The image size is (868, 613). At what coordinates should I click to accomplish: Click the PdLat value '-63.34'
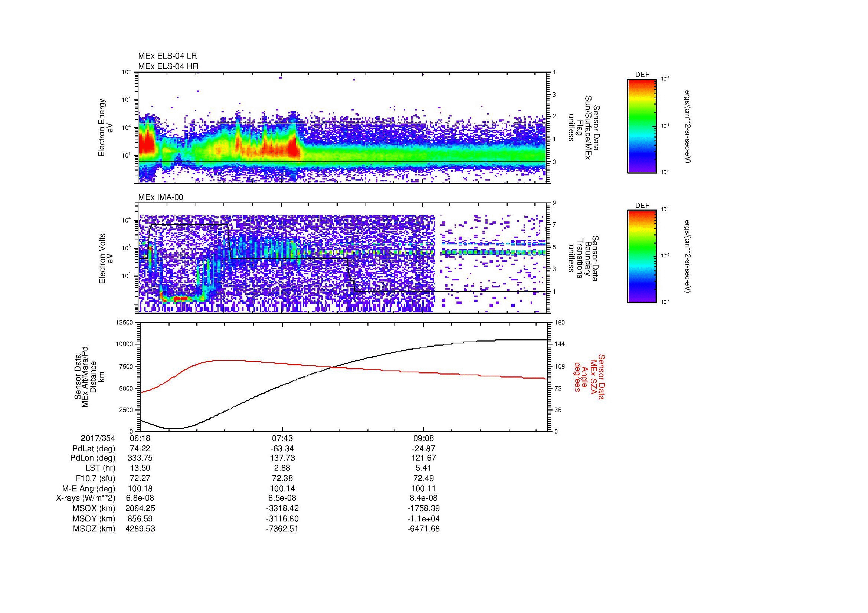(282, 449)
